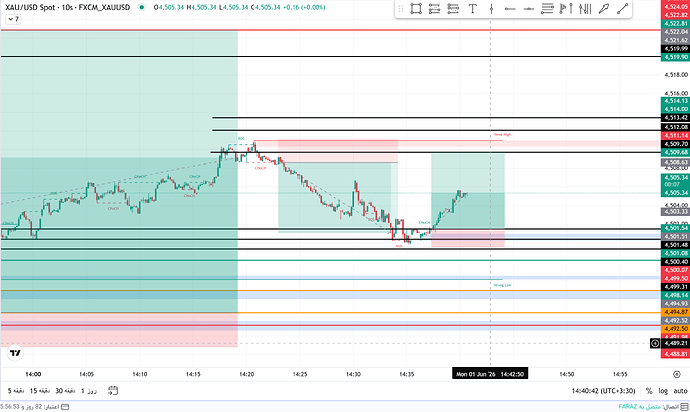Screen dimensions: 690x412
Task: Select the Horizontal Ray tool
Action: point(510,9)
